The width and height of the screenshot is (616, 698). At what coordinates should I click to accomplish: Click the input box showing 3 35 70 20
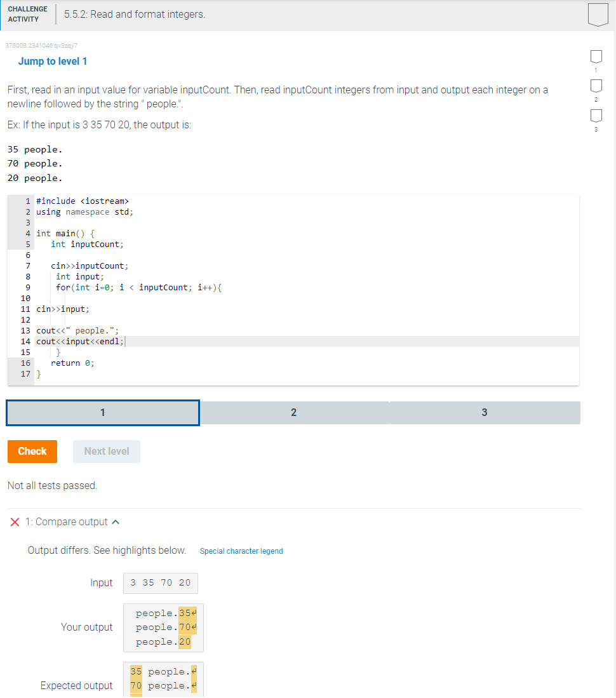pos(160,582)
